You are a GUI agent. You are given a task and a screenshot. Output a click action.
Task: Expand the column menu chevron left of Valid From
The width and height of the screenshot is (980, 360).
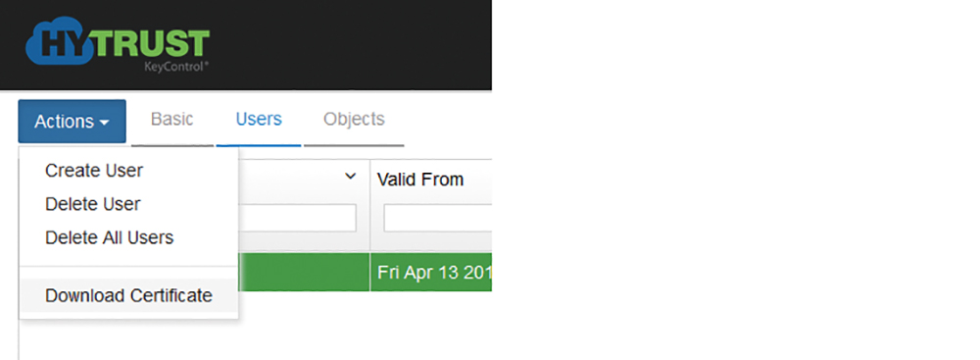point(351,177)
